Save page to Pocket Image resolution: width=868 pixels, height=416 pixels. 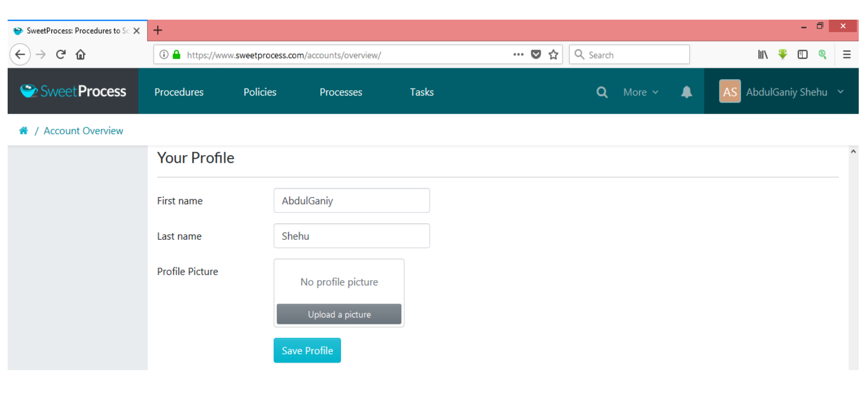(536, 55)
